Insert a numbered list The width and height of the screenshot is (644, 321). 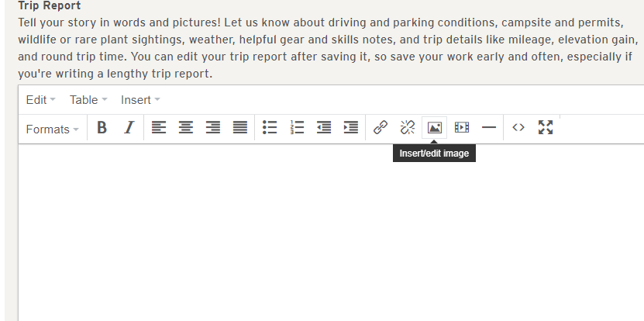[x=296, y=129]
